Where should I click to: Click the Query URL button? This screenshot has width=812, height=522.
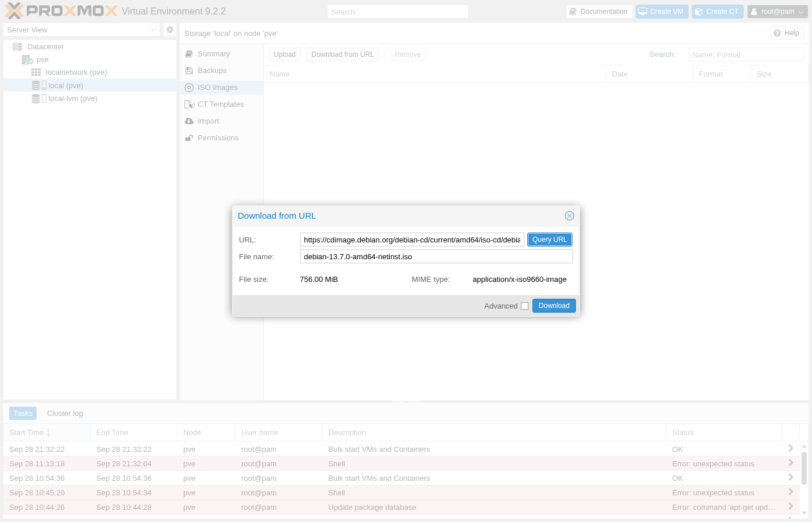click(550, 240)
